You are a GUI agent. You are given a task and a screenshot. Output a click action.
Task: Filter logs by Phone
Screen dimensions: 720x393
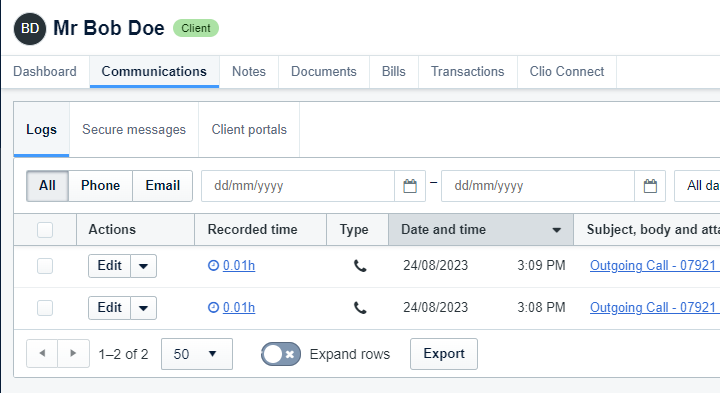tap(101, 185)
